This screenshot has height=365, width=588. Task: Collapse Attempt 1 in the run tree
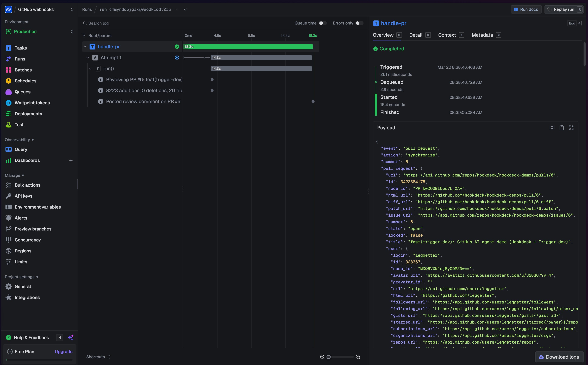click(x=88, y=57)
